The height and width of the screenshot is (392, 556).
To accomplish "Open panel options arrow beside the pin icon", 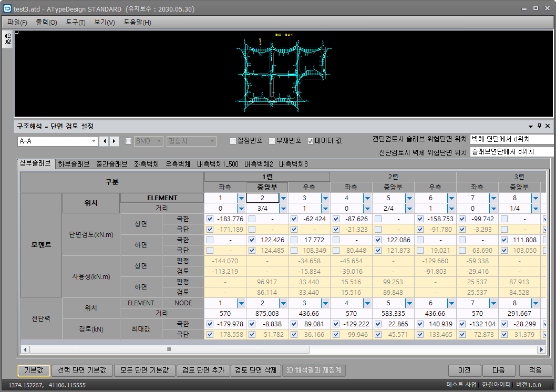I will click(531, 126).
